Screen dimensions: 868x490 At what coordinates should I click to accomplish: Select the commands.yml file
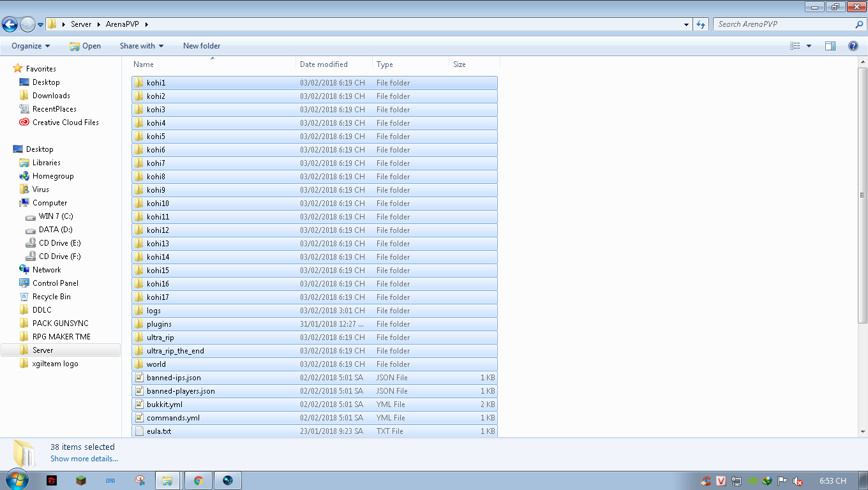315,418
